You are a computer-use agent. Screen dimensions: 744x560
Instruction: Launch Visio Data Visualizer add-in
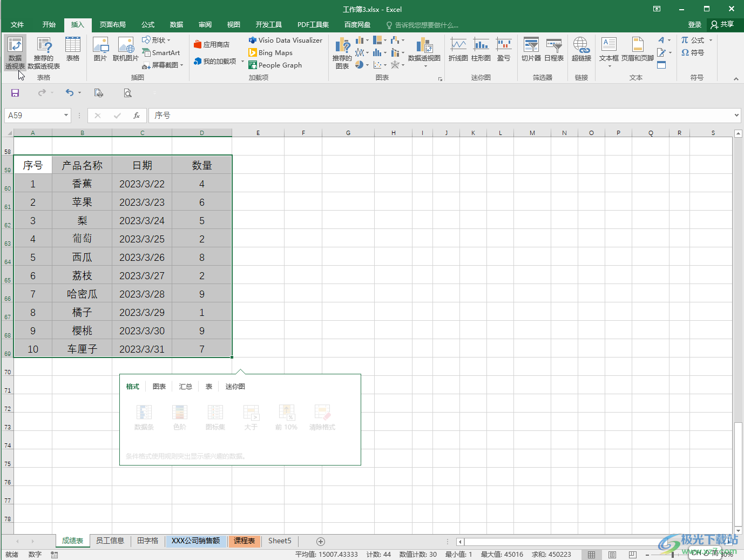tap(285, 41)
